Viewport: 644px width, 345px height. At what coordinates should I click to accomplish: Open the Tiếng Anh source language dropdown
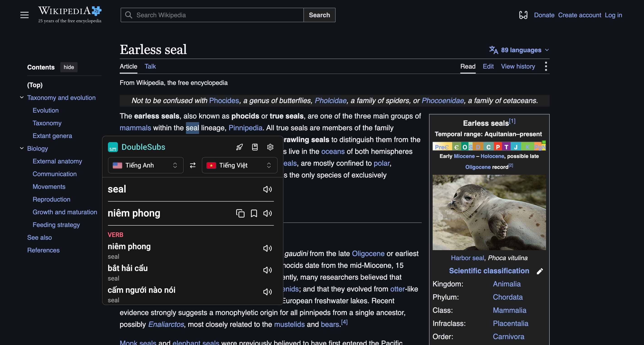[x=146, y=165]
